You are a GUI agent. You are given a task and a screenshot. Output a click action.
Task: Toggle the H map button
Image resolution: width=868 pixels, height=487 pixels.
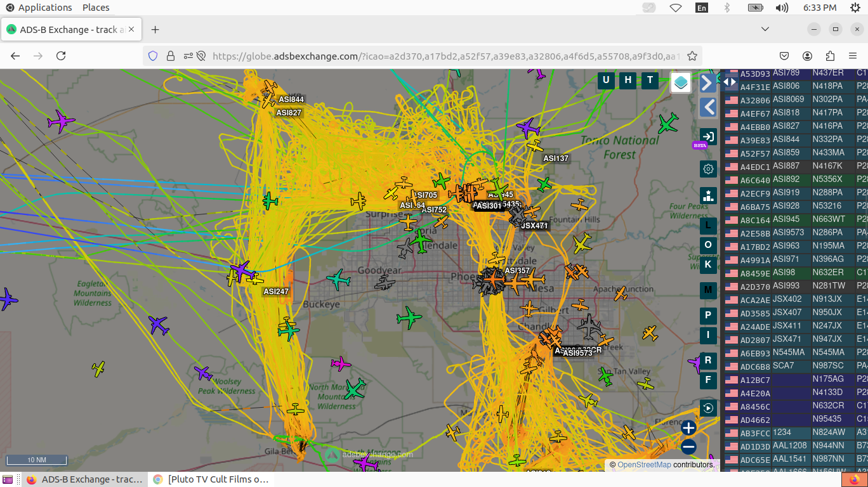click(628, 80)
